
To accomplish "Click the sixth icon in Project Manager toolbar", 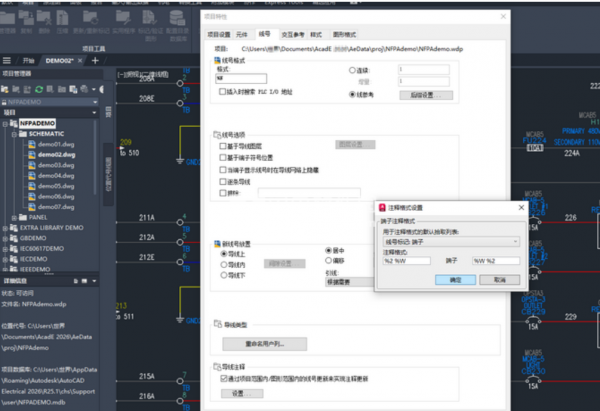I will (62, 90).
